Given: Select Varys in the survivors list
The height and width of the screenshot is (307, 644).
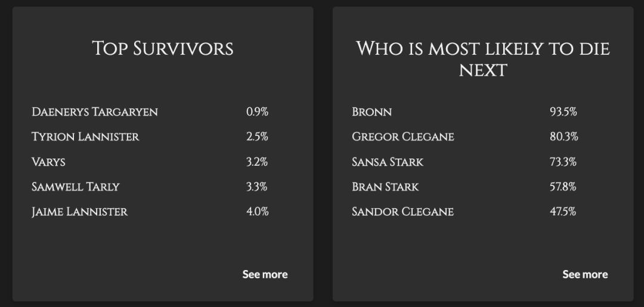Looking at the screenshot, I should pyautogui.click(x=48, y=162).
